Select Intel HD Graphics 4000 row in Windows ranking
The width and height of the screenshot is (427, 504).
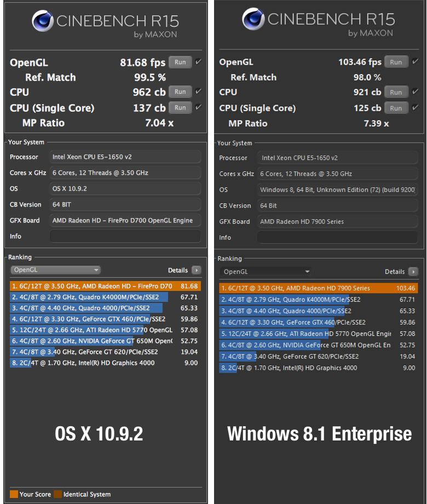(319, 368)
